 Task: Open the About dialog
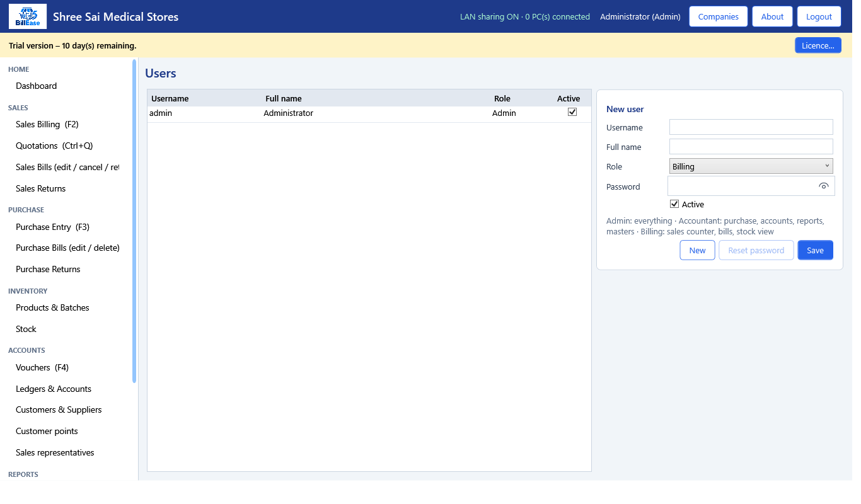click(x=772, y=16)
